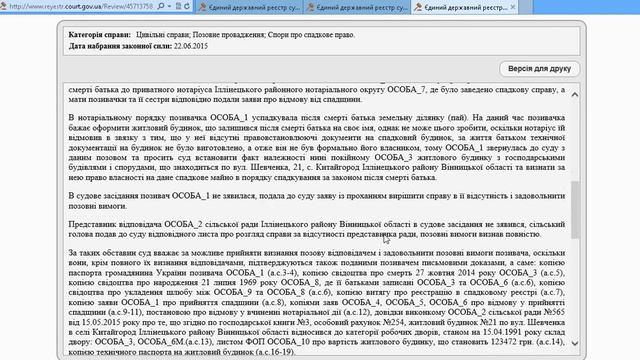Click the scroll up arrow of document panel
Image resolution: width=640 pixels, height=360 pixels.
(x=575, y=94)
